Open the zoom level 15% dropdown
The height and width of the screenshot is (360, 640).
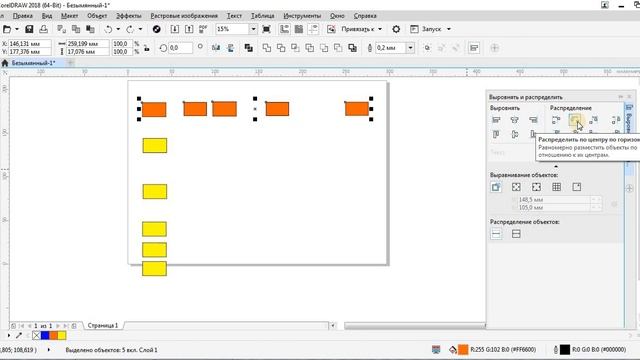(x=253, y=29)
